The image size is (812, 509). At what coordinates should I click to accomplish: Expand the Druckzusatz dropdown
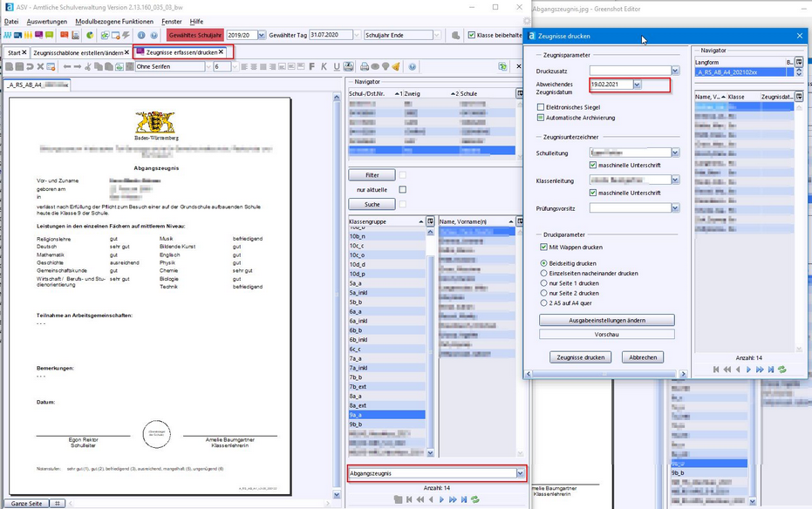pyautogui.click(x=674, y=71)
